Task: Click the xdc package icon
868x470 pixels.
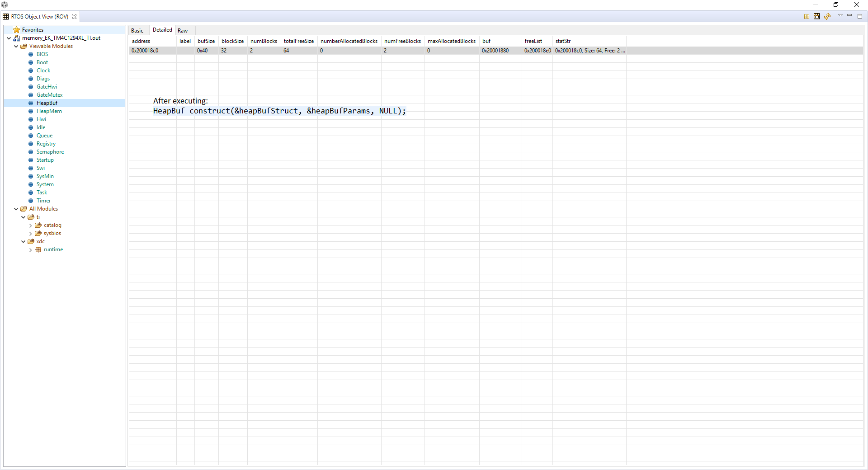Action: pyautogui.click(x=31, y=241)
